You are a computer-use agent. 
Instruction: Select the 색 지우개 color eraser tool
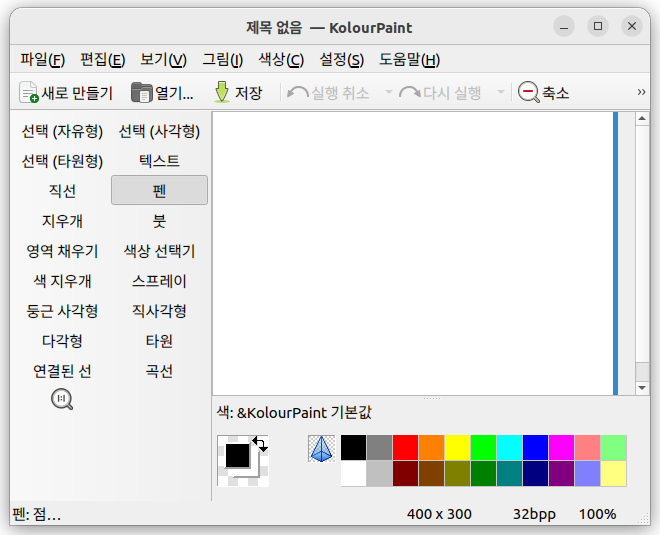click(62, 281)
